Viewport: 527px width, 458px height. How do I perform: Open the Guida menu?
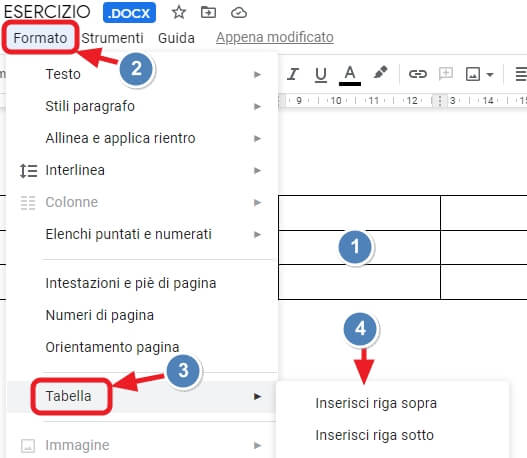(x=176, y=38)
